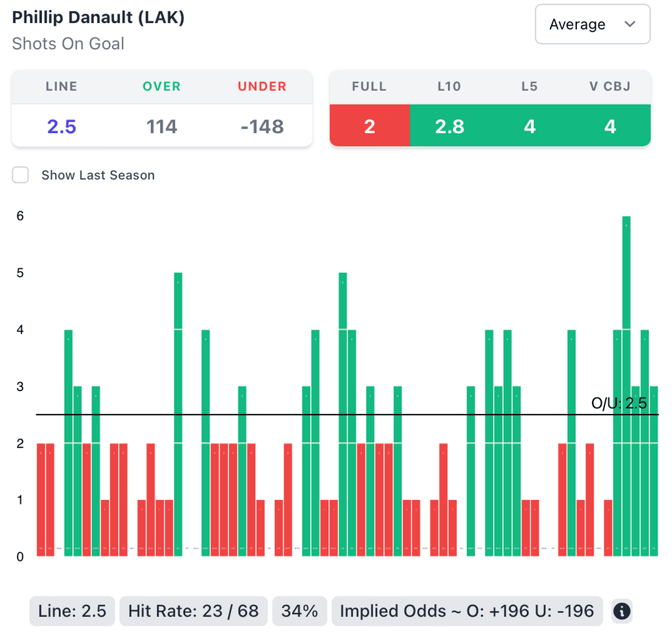The image size is (672, 643).
Task: Pick the Under odds -148
Action: (262, 126)
